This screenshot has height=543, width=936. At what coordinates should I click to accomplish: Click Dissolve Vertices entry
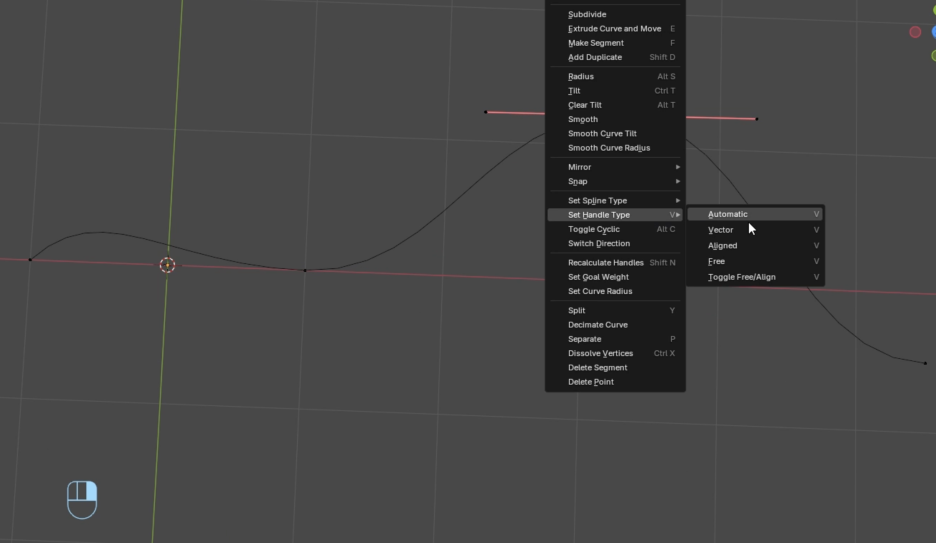click(x=615, y=353)
